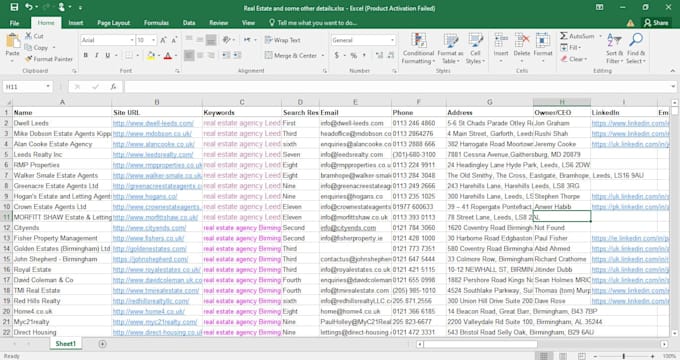Click the Tell me what you want to do box
Image resolution: width=680 pixels, height=360 pixels.
[313, 23]
